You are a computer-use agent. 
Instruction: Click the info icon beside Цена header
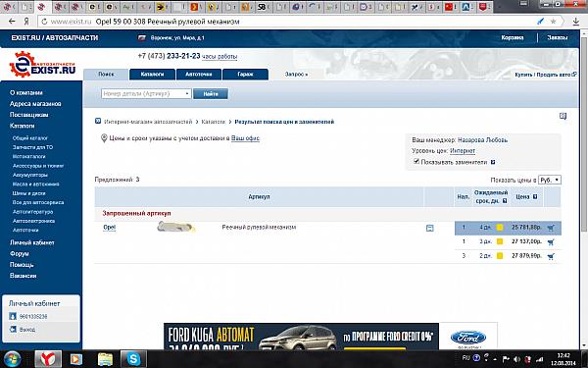(x=535, y=197)
